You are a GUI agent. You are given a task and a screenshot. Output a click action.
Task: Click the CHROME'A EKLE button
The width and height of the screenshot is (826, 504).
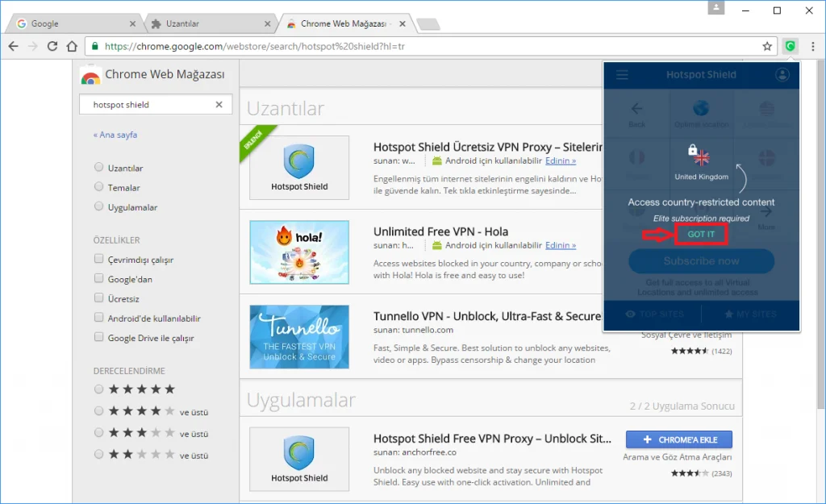click(678, 439)
